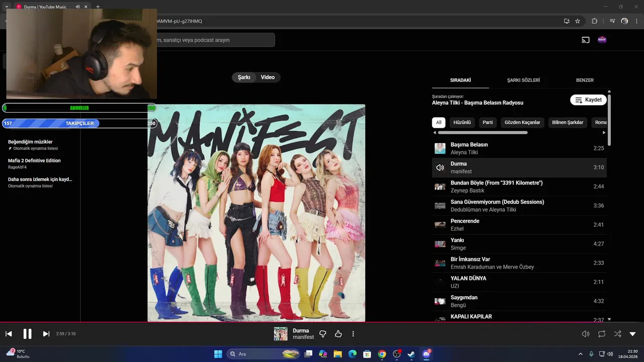Screen dimensions: 644x362
Task: Open the Chrome three-dot menu
Action: click(x=636, y=21)
